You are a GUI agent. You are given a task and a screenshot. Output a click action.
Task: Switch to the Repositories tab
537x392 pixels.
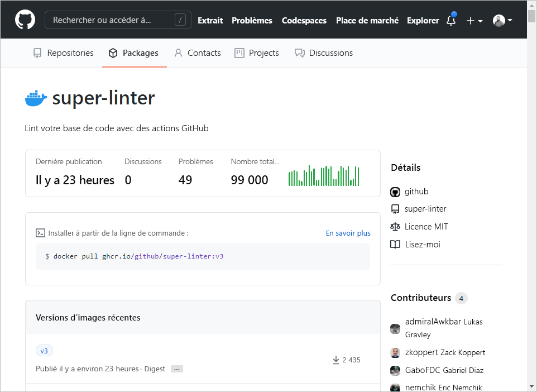(x=63, y=53)
